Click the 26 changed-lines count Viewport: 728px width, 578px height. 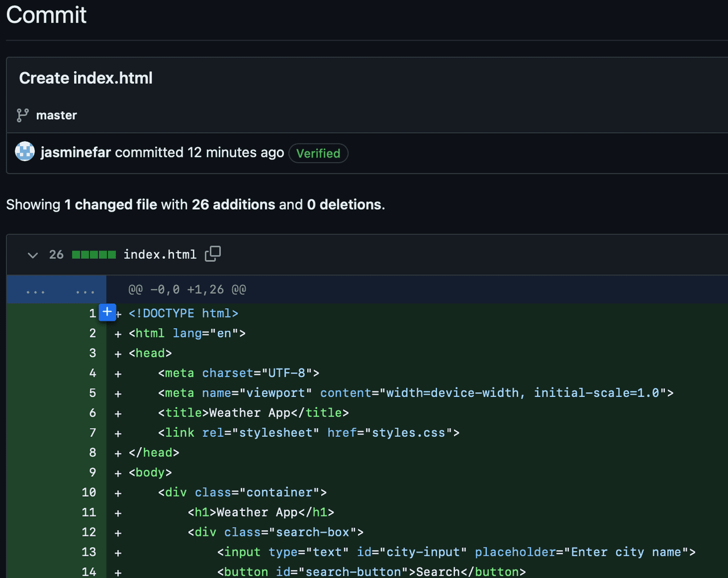[x=56, y=255]
